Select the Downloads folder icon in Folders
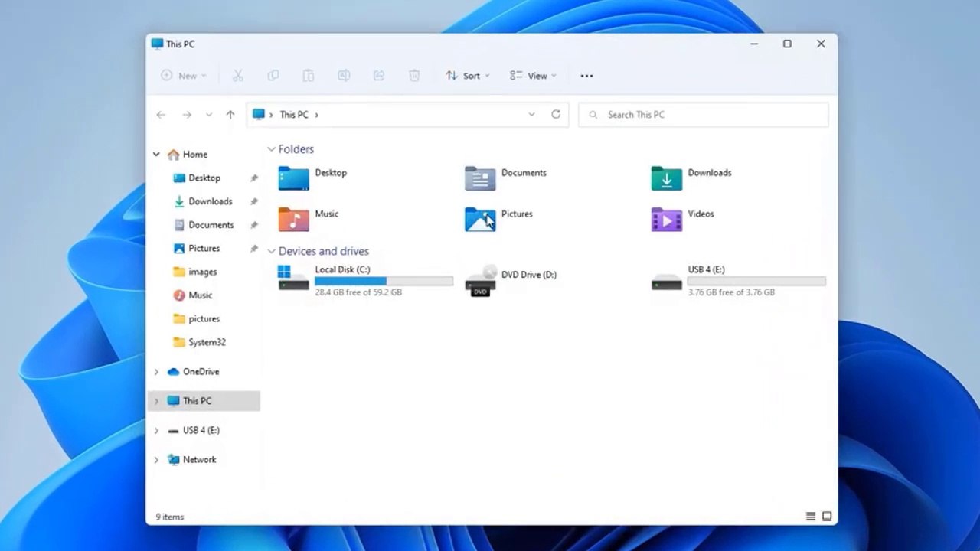This screenshot has width=980, height=551. (667, 178)
